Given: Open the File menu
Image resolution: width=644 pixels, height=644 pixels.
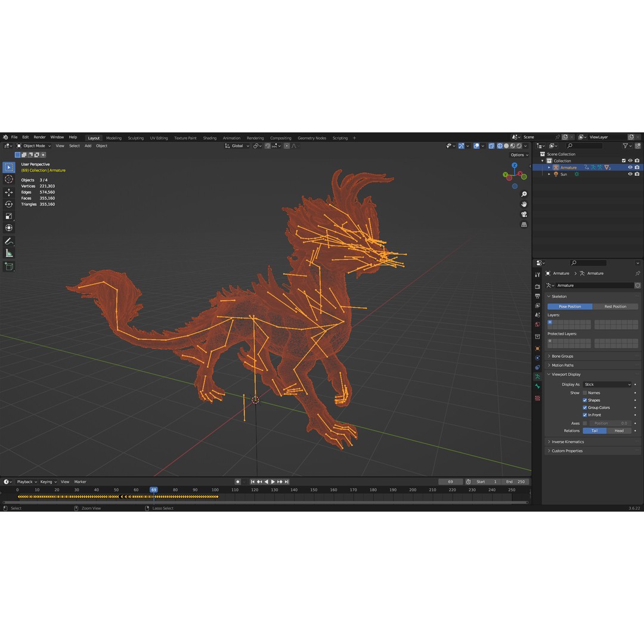Looking at the screenshot, I should (x=14, y=137).
